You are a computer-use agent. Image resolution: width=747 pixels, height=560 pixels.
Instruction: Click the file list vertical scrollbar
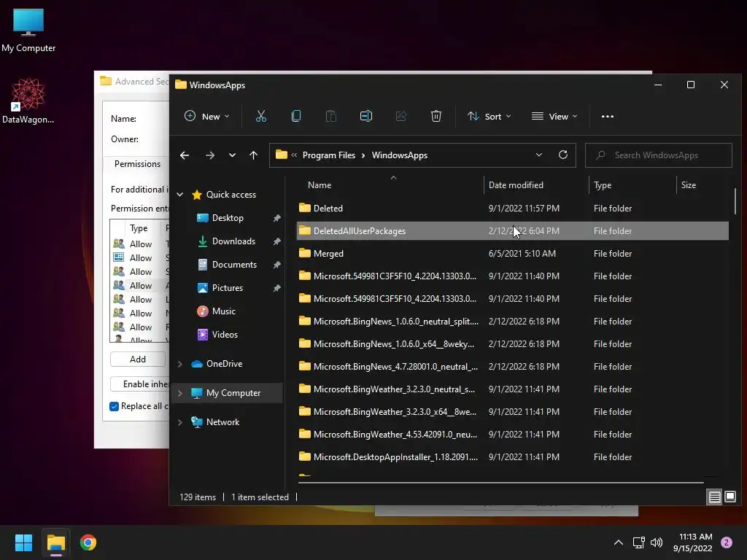pyautogui.click(x=735, y=201)
